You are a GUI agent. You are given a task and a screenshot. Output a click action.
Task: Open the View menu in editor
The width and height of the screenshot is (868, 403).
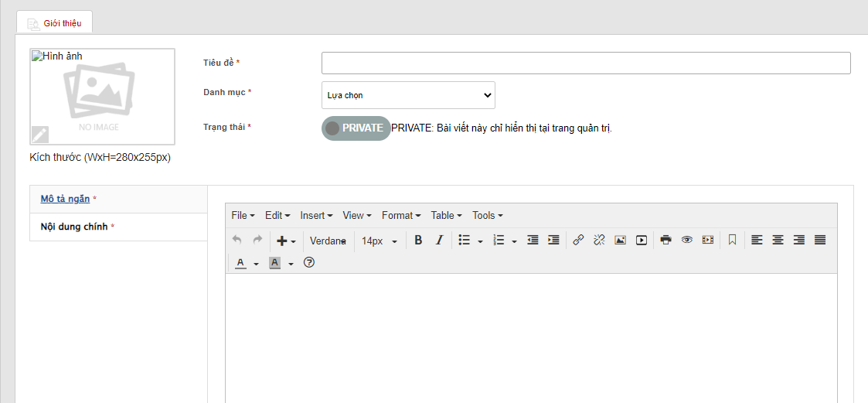tap(357, 215)
